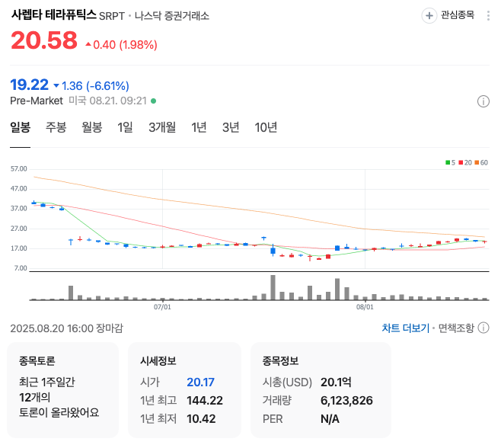Click the red 20-day moving average legend
The image size is (501, 448).
click(x=465, y=162)
